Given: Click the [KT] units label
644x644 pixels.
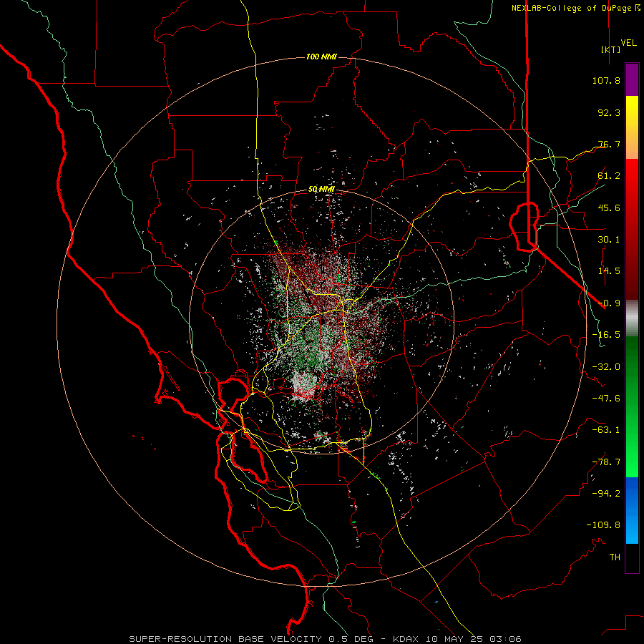Looking at the screenshot, I should tap(610, 49).
